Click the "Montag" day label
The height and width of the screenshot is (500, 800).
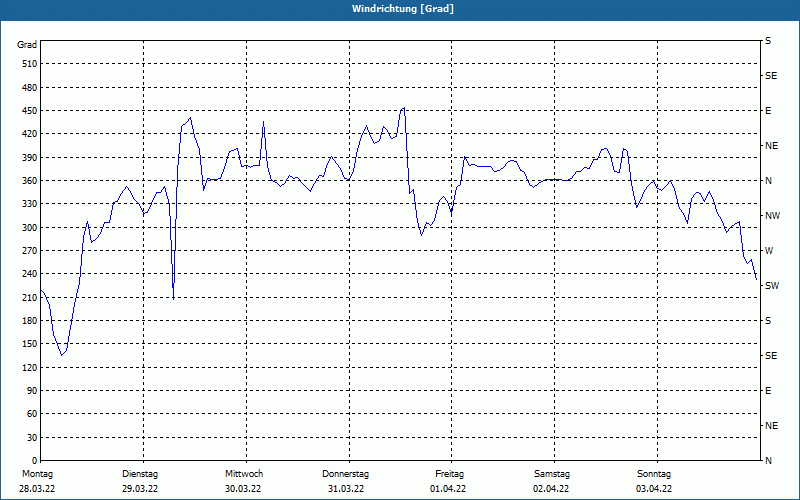[x=37, y=474]
